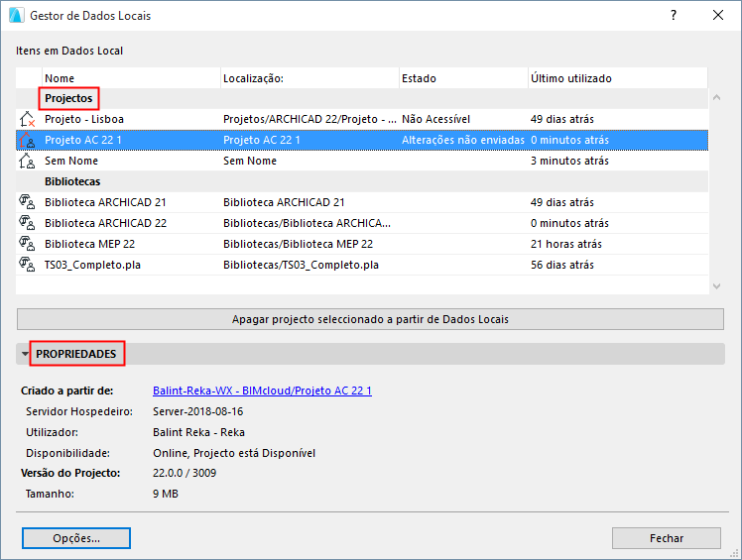The width and height of the screenshot is (742, 560).
Task: Click Online, Projecto está Disponível value
Action: coord(234,453)
